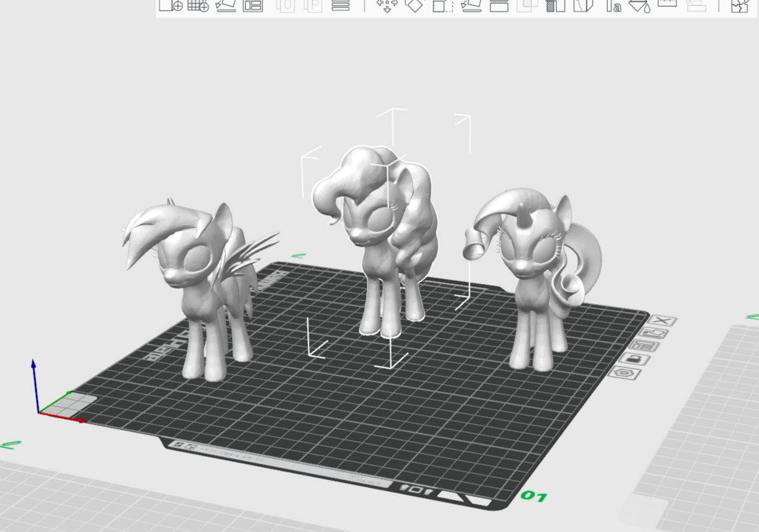Image resolution: width=759 pixels, height=532 pixels.
Task: Remove all objects with plate X icon
Action: pyautogui.click(x=663, y=321)
